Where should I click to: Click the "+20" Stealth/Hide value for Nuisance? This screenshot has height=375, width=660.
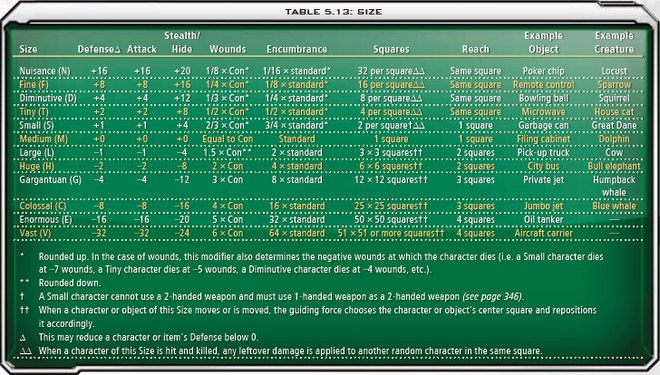(x=182, y=71)
